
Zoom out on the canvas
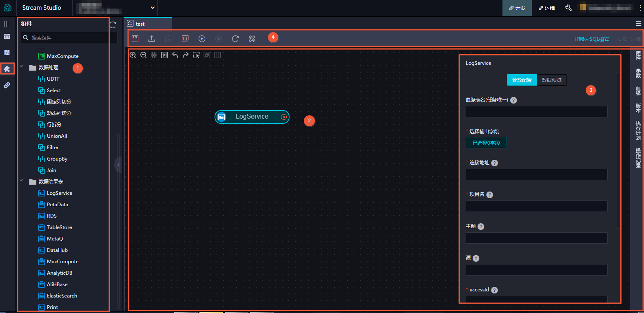[144, 55]
